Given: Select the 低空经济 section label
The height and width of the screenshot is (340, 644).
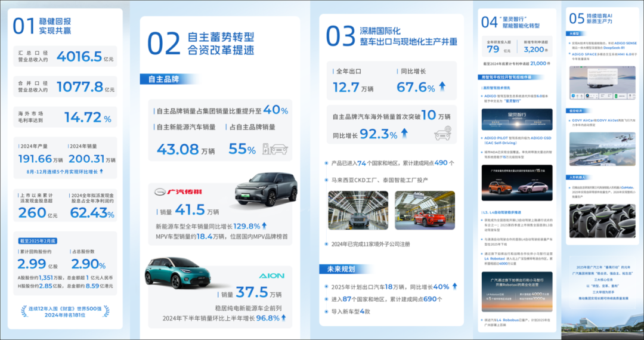Looking at the screenshot, I should click(575, 110).
